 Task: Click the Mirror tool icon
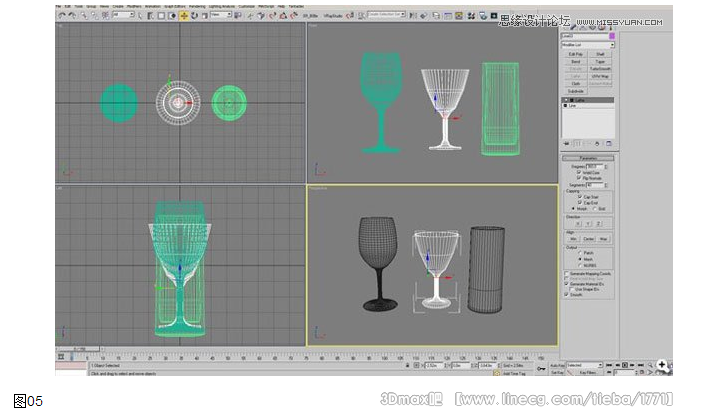[413, 16]
